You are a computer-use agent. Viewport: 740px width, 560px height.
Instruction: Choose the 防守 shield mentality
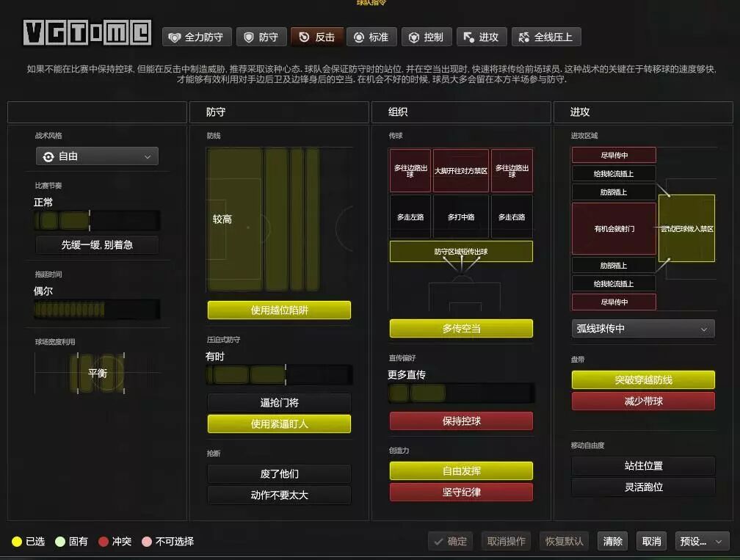(x=261, y=37)
